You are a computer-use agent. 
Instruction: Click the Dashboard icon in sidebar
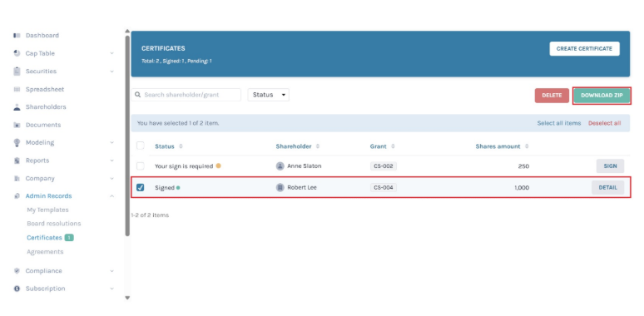coord(17,36)
